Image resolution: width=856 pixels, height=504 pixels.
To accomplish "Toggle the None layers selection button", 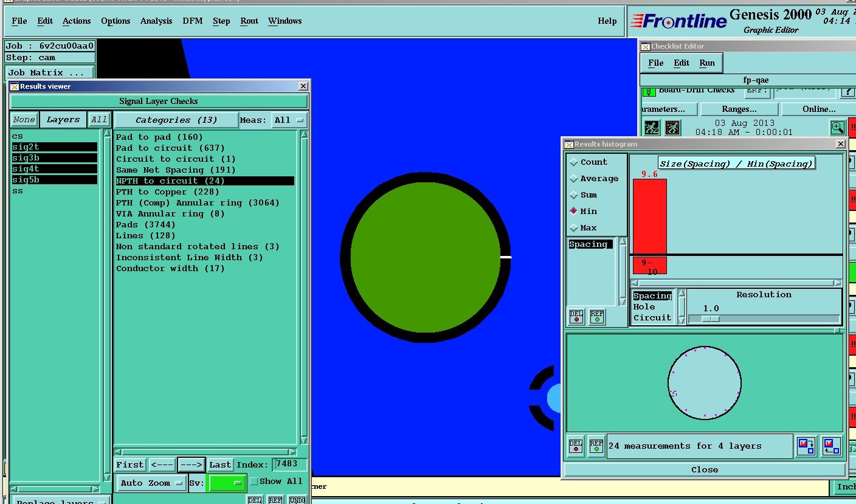I will click(24, 120).
